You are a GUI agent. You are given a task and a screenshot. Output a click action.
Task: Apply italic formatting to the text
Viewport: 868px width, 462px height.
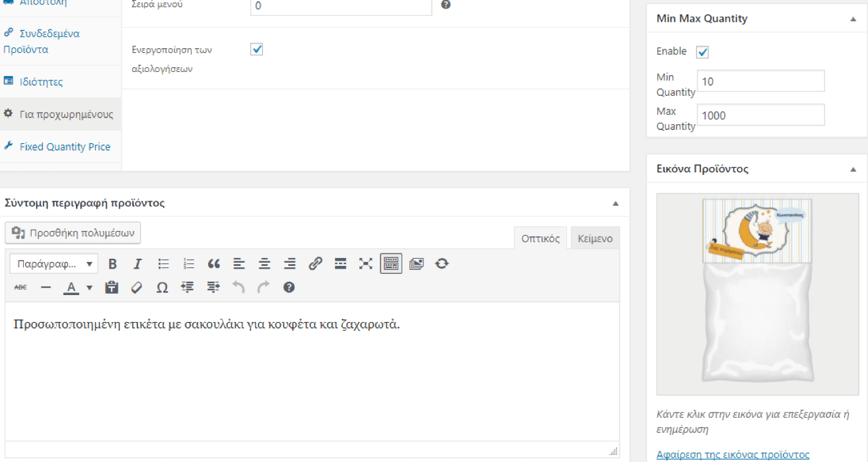(137, 264)
